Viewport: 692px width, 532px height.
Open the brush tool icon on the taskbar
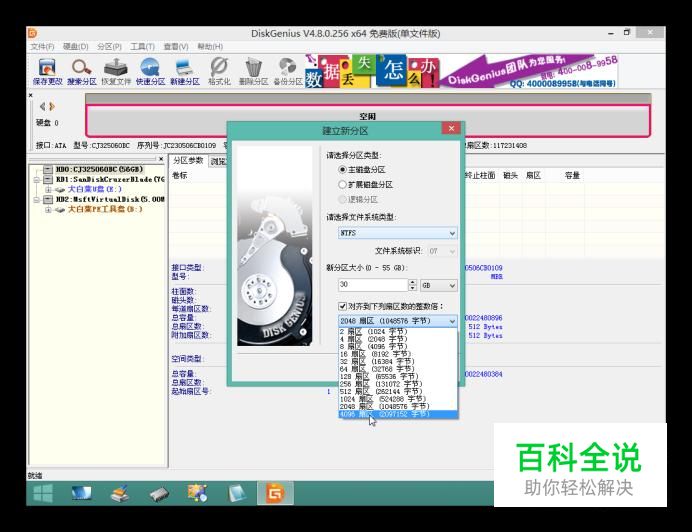click(x=120, y=493)
